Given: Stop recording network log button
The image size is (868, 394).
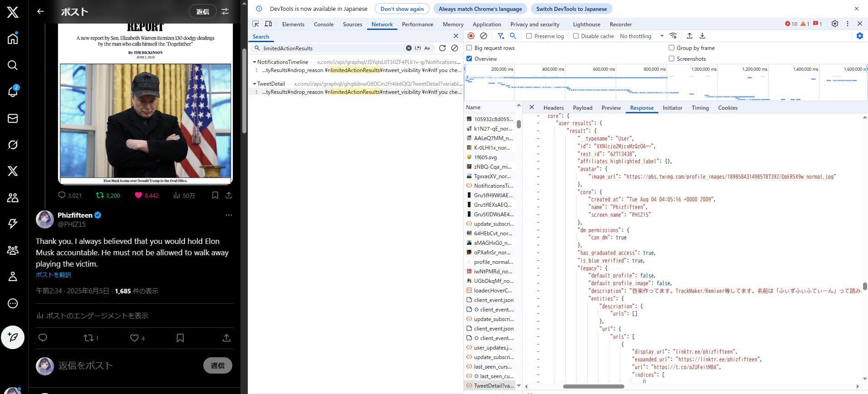Looking at the screenshot, I should pos(471,36).
